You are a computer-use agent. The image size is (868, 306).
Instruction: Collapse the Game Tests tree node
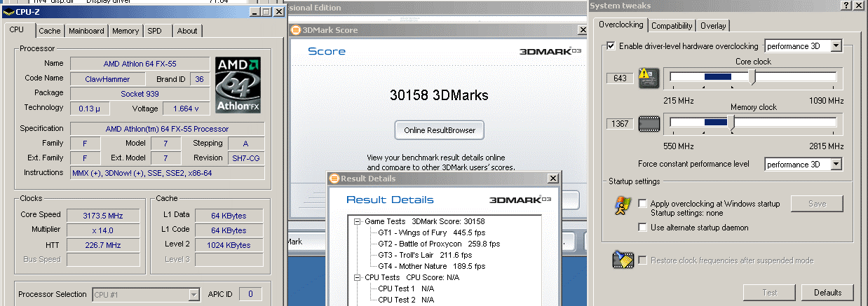pyautogui.click(x=358, y=222)
